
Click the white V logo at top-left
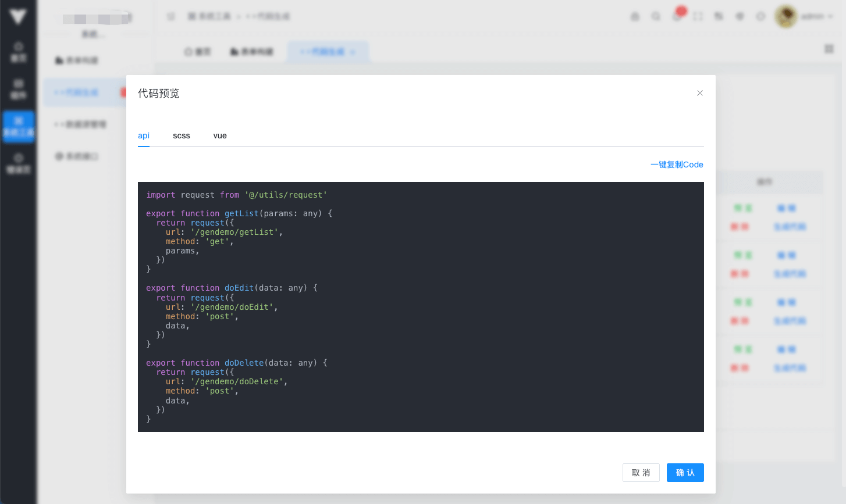18,16
